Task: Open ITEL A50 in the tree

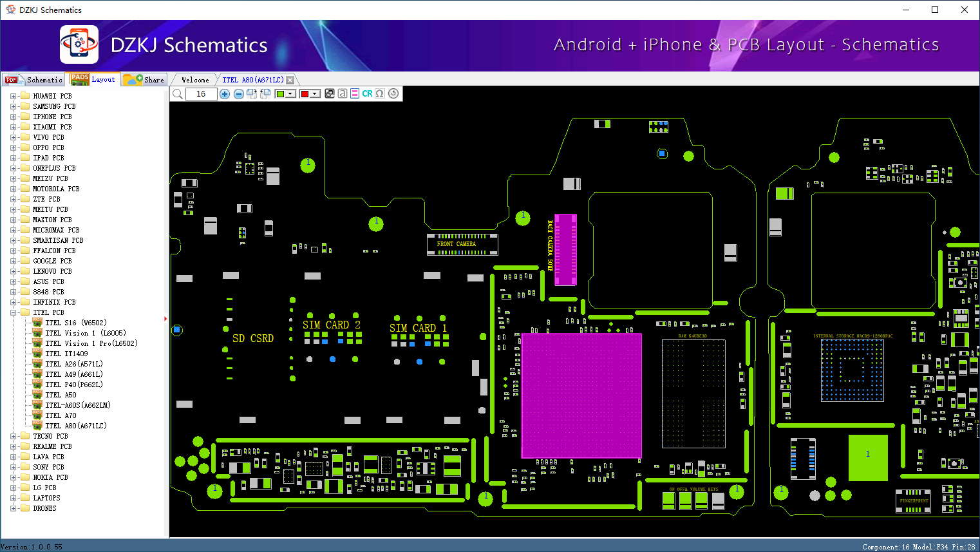Action: (61, 395)
